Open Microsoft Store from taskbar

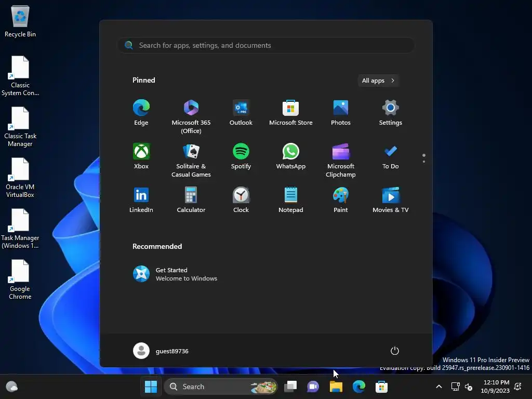381,387
